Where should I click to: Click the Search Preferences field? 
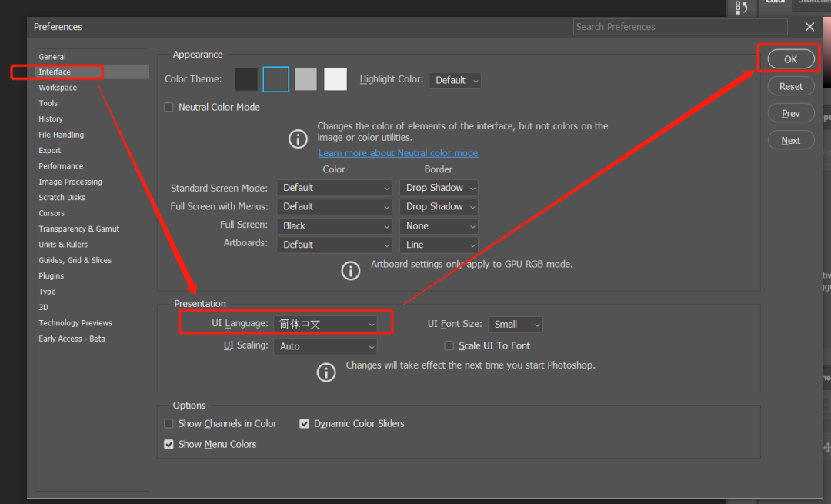[680, 27]
